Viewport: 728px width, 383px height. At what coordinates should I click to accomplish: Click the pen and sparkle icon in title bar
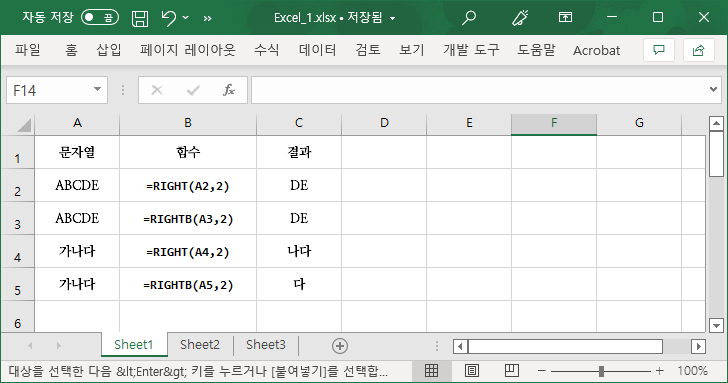[520, 18]
